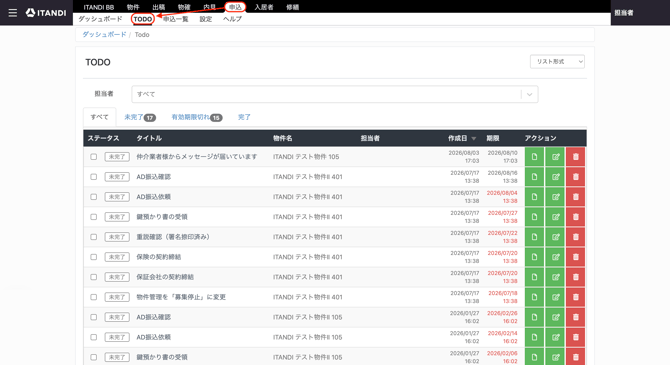Delete AD振込確認 task of 物件II 401
670x365 pixels.
[x=576, y=177]
